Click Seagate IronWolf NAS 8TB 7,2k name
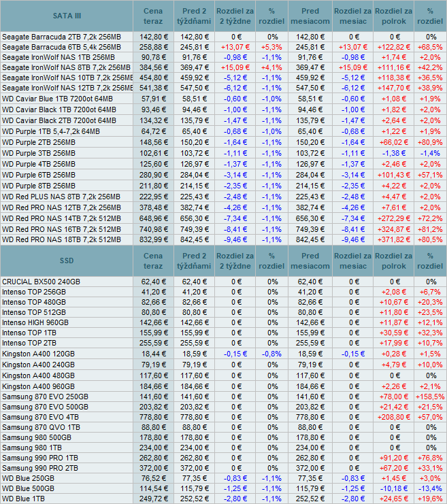 point(66,67)
